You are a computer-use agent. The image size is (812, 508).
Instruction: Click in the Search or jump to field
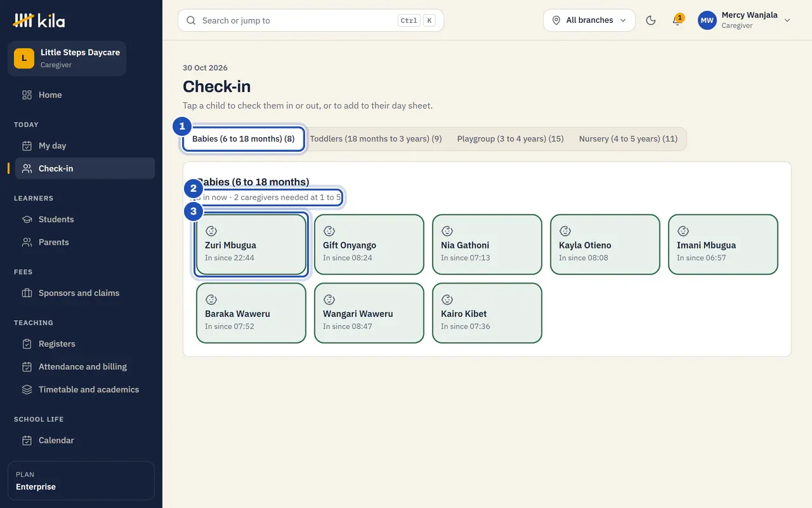click(311, 20)
